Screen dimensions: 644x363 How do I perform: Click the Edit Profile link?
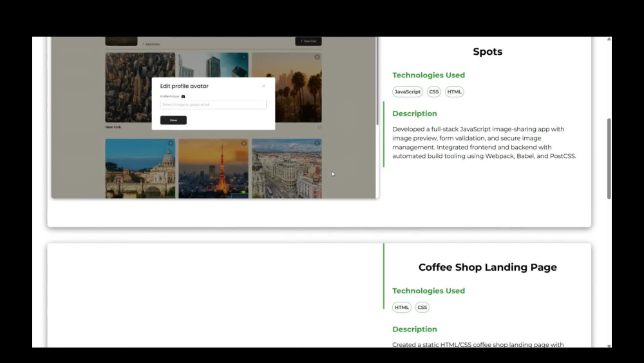151,44
